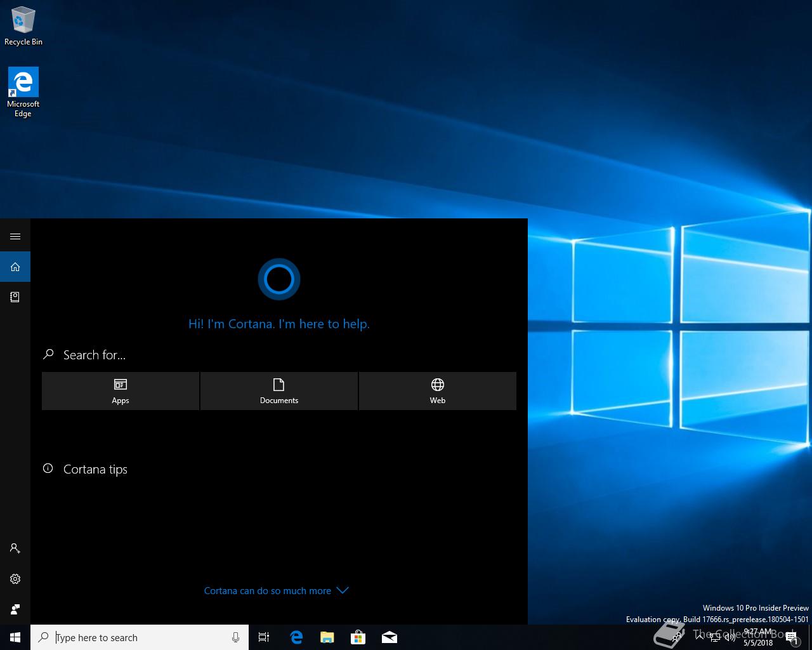The image size is (812, 650).
Task: Open Cortana Notebook from sidebar
Action: tap(15, 297)
